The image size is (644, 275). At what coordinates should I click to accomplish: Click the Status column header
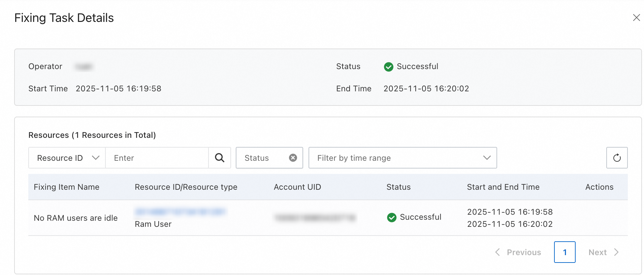tap(398, 187)
